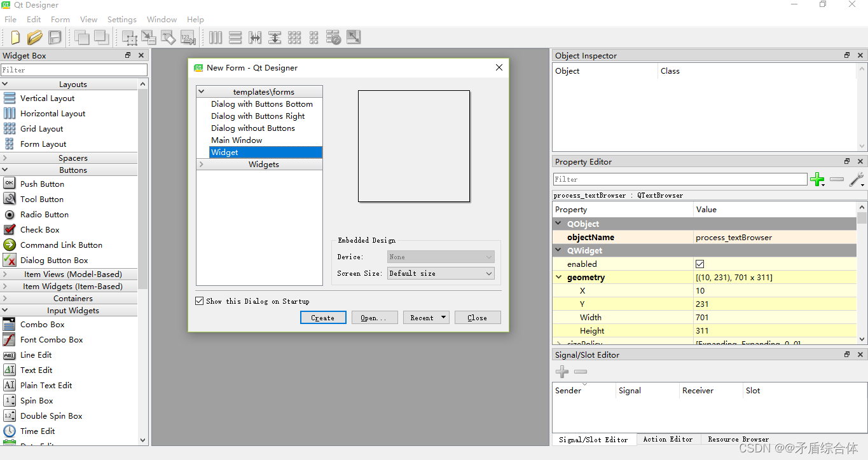Image resolution: width=868 pixels, height=460 pixels.
Task: Select the Edit Tab Order mode icon
Action: click(x=188, y=37)
